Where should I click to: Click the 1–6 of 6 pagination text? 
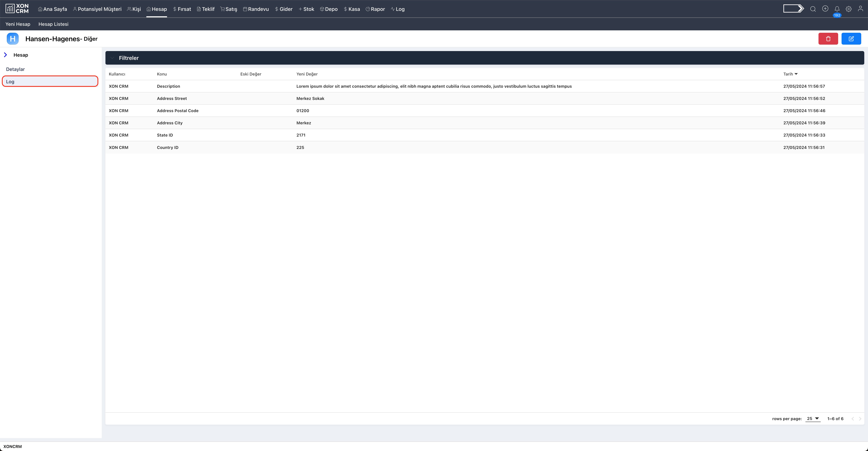click(x=835, y=419)
